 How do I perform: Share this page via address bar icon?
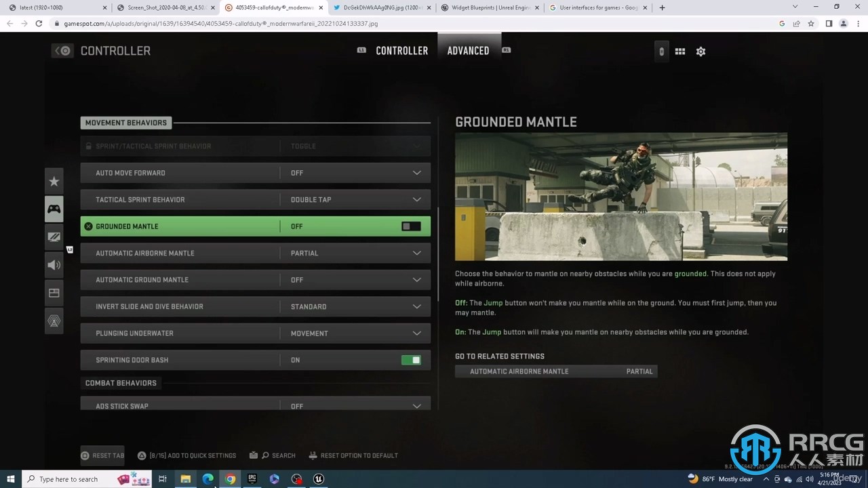[x=796, y=23]
